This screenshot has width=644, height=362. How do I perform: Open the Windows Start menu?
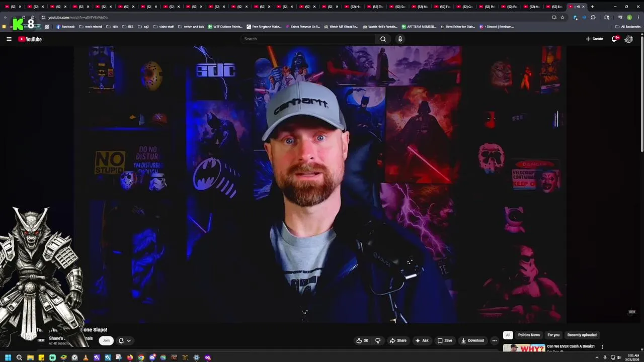[x=8, y=357]
